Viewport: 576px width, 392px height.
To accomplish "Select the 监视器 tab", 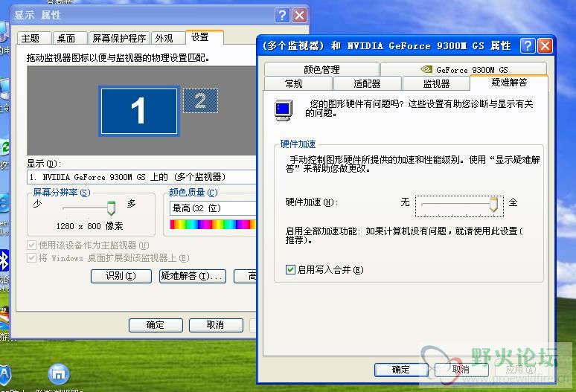I will pyautogui.click(x=436, y=83).
